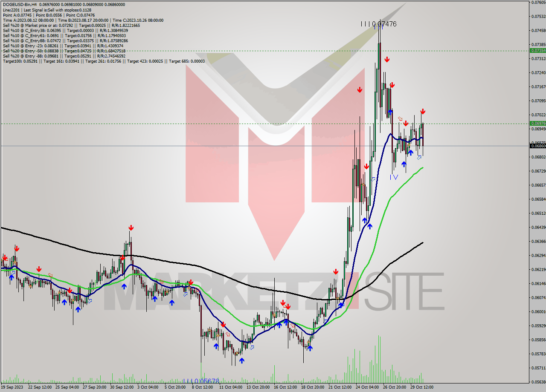Select the 'I V' wave label near 26 Oct
Image resolution: width=546 pixels, height=392 pixels.
point(394,177)
